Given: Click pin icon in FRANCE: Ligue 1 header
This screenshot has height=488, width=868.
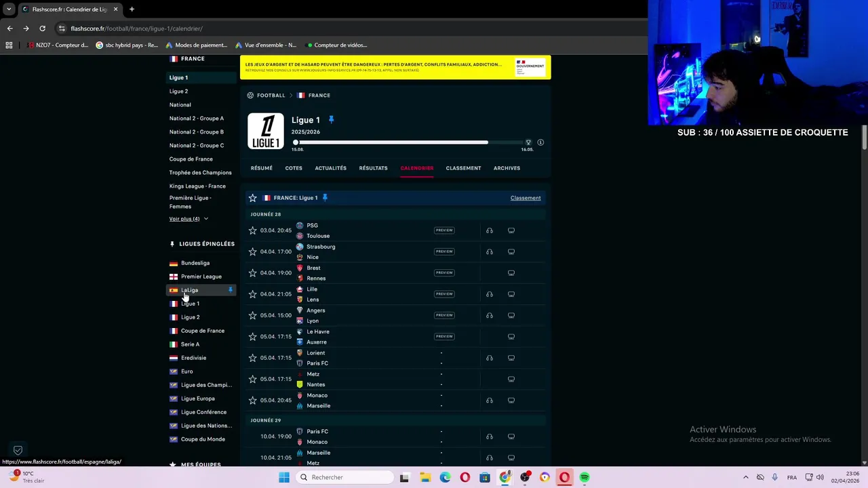Looking at the screenshot, I should [x=325, y=198].
